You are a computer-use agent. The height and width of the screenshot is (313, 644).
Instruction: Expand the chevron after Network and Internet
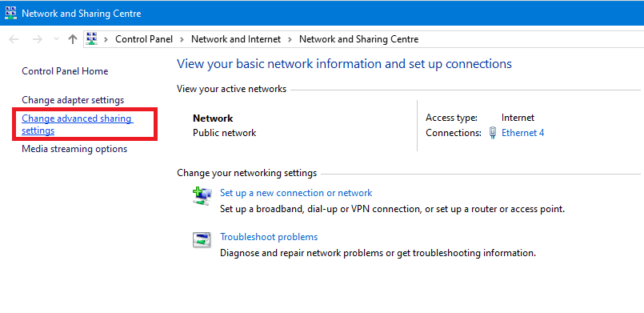(x=290, y=39)
